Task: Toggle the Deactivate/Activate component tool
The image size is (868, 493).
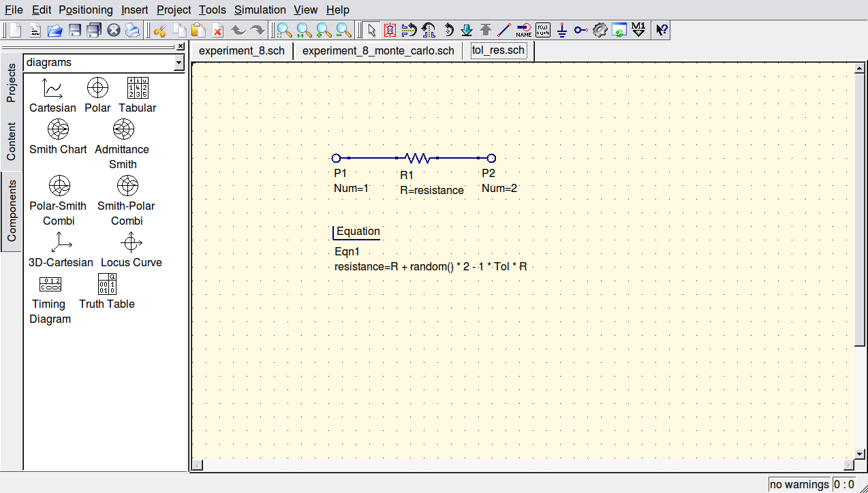Action: point(390,30)
